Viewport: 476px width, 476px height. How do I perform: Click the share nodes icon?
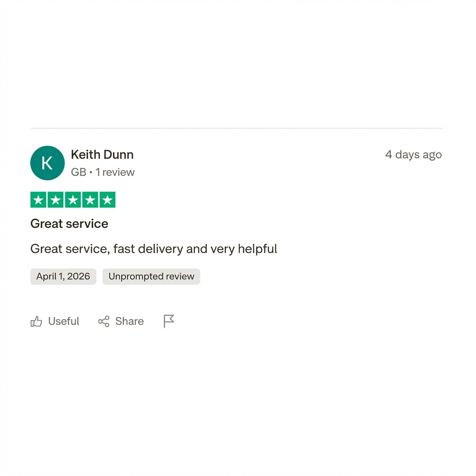(104, 321)
